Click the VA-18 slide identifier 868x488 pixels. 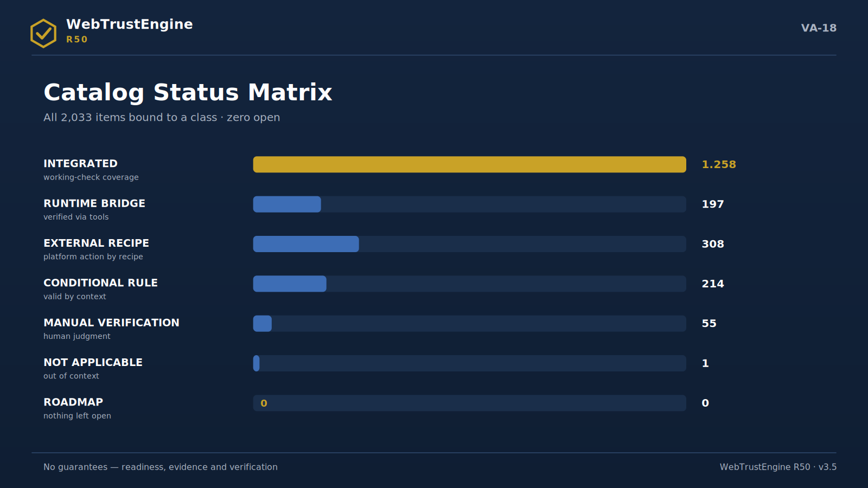819,28
